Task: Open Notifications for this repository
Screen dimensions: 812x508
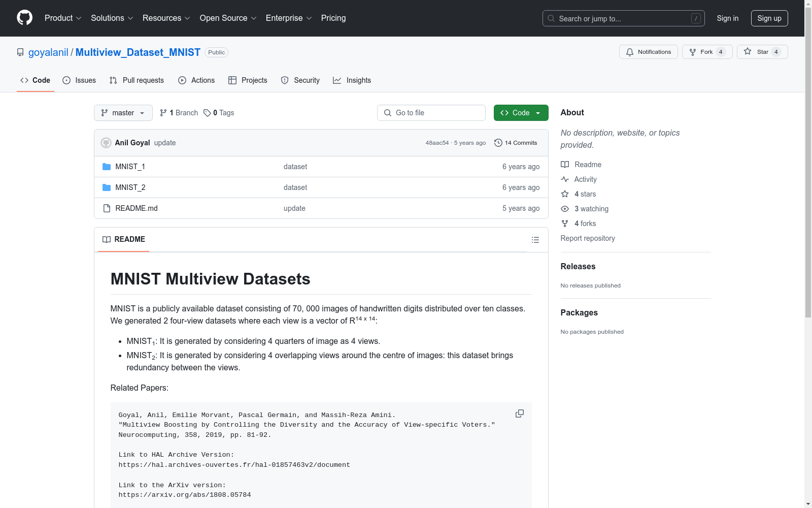Action: (x=648, y=52)
